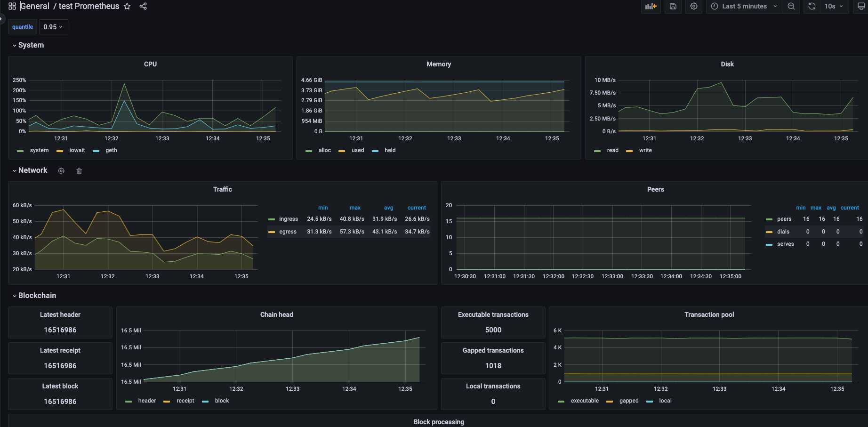Click the Gapped transactions value 1018
Screen dimensions: 868x427
(x=493, y=366)
